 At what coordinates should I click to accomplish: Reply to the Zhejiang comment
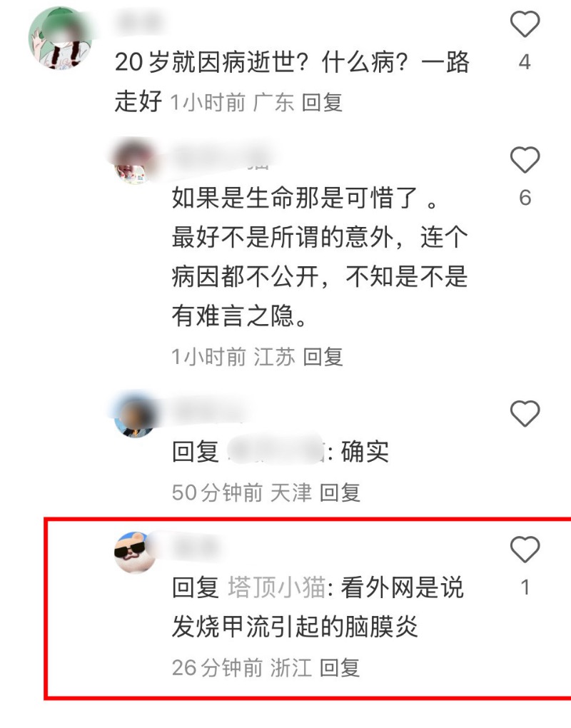(340, 667)
